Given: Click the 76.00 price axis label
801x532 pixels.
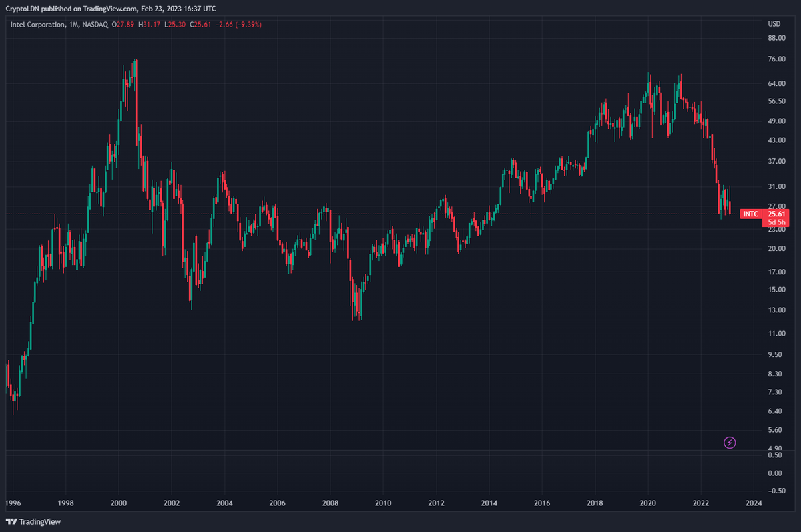Looking at the screenshot, I should pos(776,59).
